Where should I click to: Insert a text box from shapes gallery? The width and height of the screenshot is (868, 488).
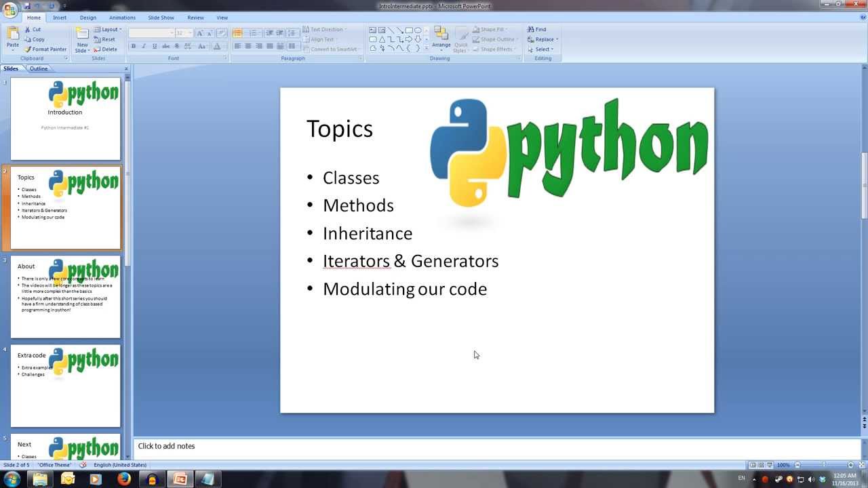(x=372, y=30)
